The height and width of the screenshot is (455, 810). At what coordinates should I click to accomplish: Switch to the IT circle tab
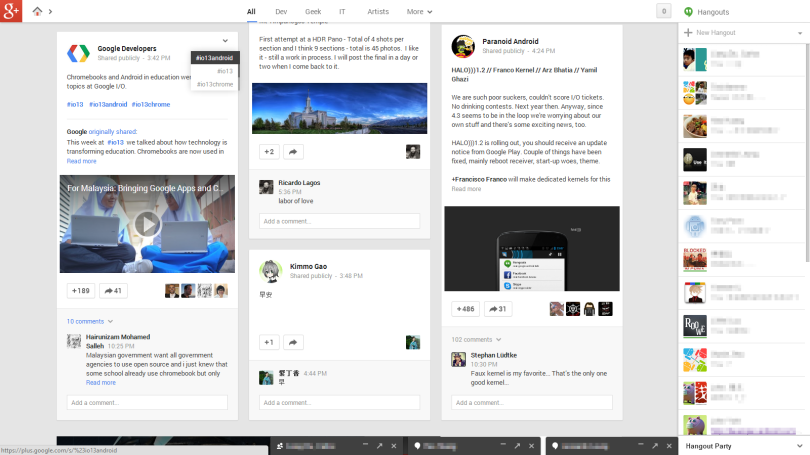pos(342,11)
